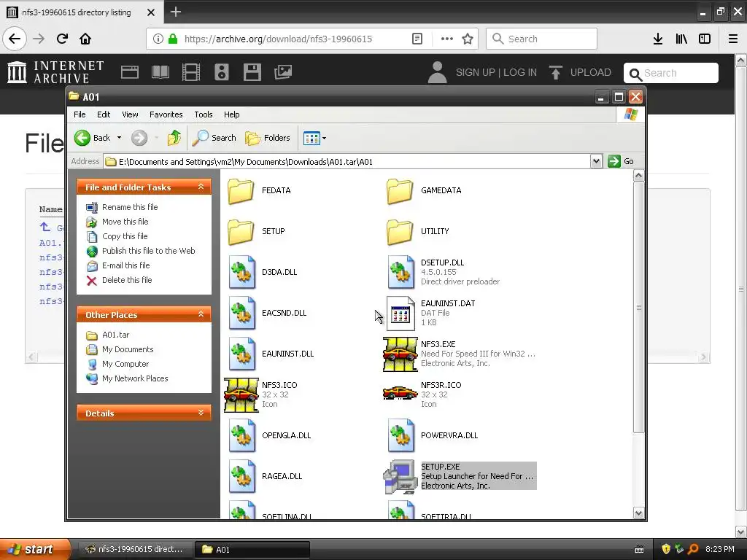Toggle the Folders pane button
The image size is (747, 560).
click(268, 138)
